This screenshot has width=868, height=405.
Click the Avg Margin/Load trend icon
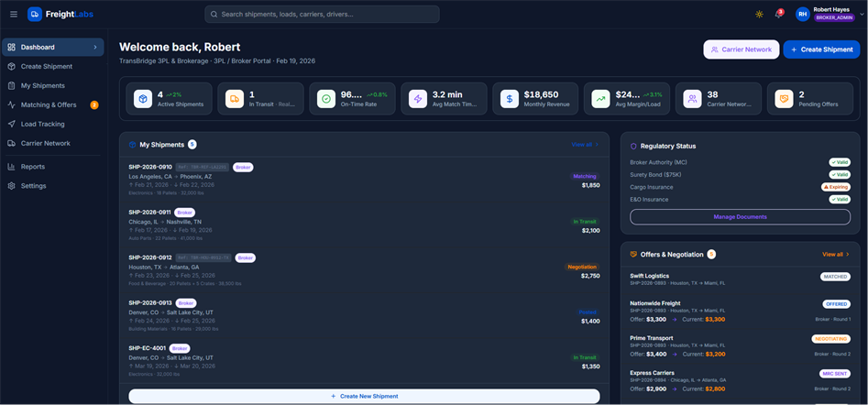[x=601, y=99]
